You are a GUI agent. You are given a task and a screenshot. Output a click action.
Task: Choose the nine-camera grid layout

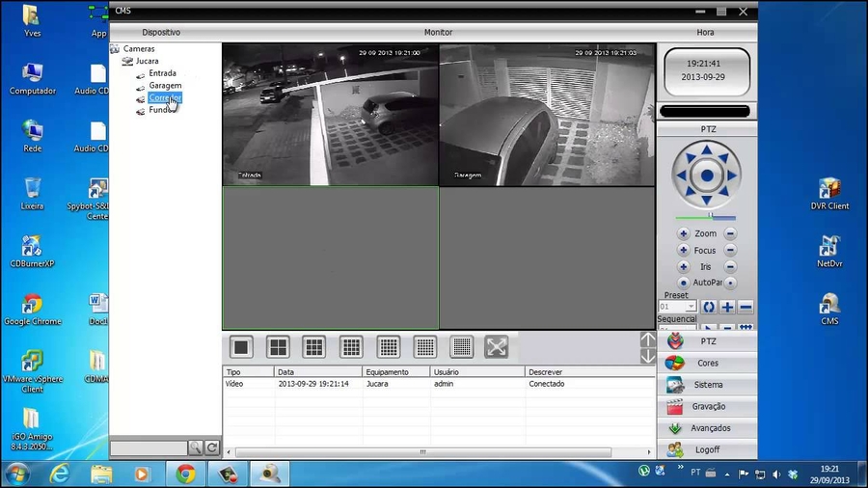313,347
